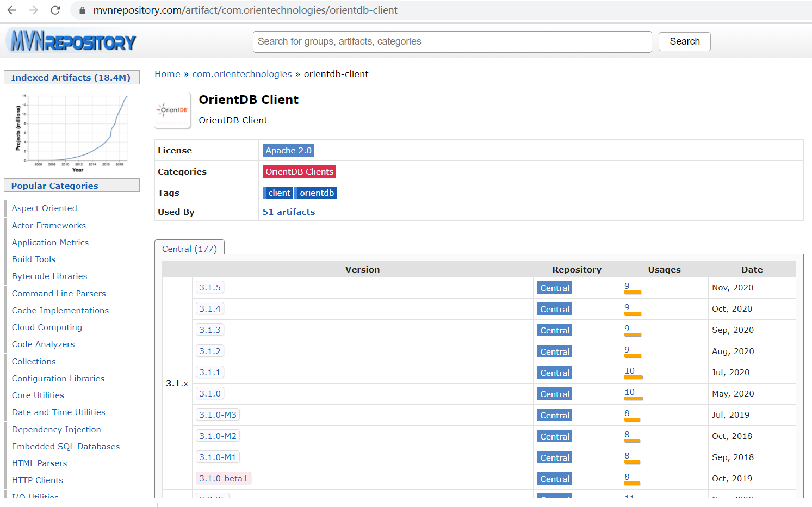Go back with browser back arrow
Screen dimensions: 812x507
tap(11, 10)
